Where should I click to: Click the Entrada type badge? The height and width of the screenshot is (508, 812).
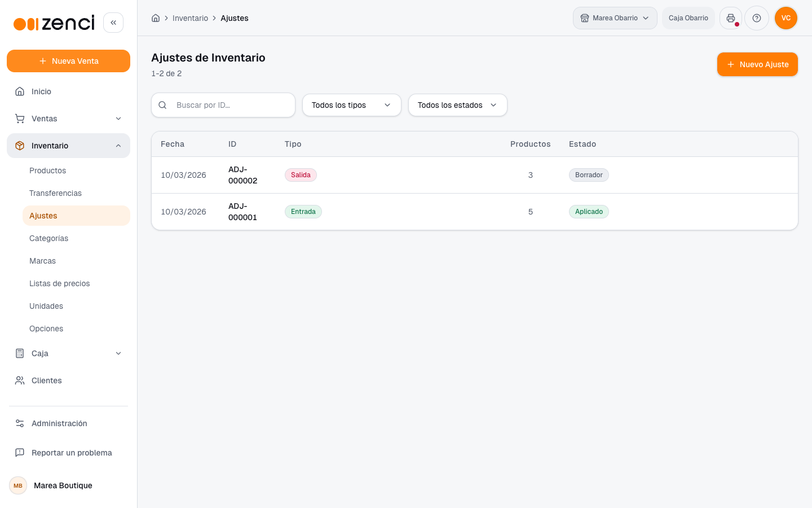coord(303,212)
